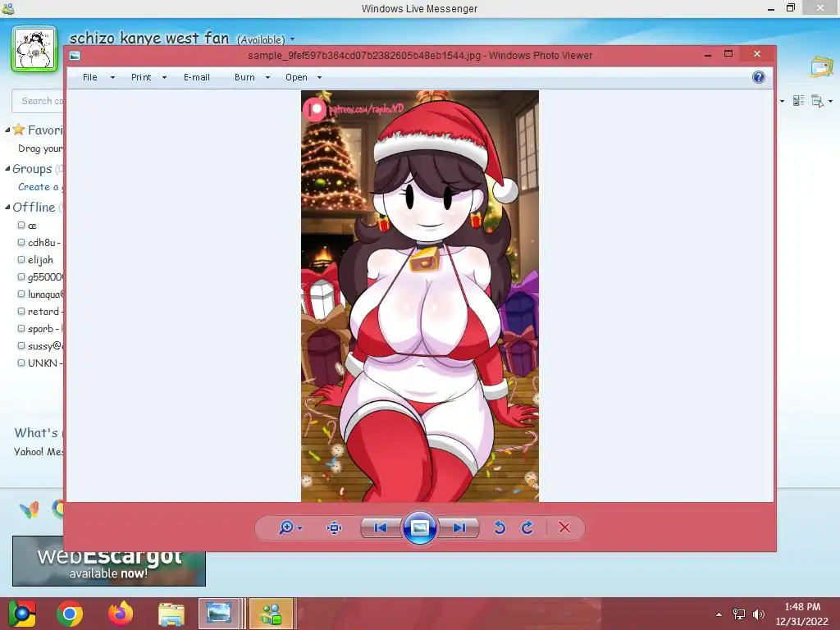
Task: Collapse the Favorites group in Messenger
Action: coord(7,130)
